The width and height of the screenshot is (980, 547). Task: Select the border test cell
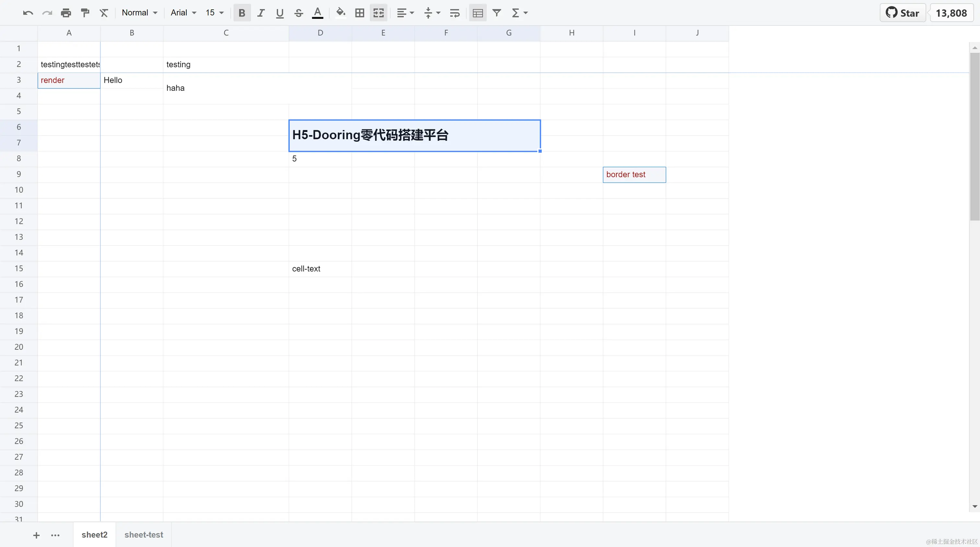(x=634, y=175)
